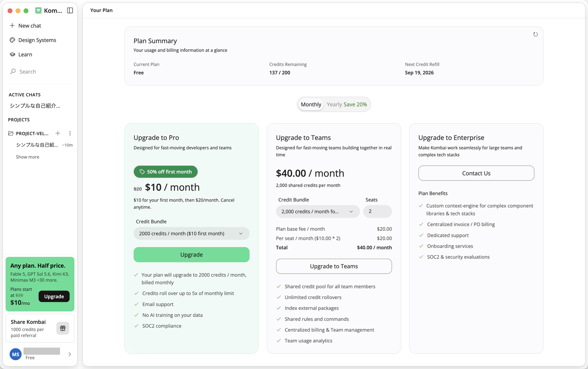Viewport: 588px width, 369px height.
Task: Refresh the Plan Summary with reload icon
Action: [535, 34]
